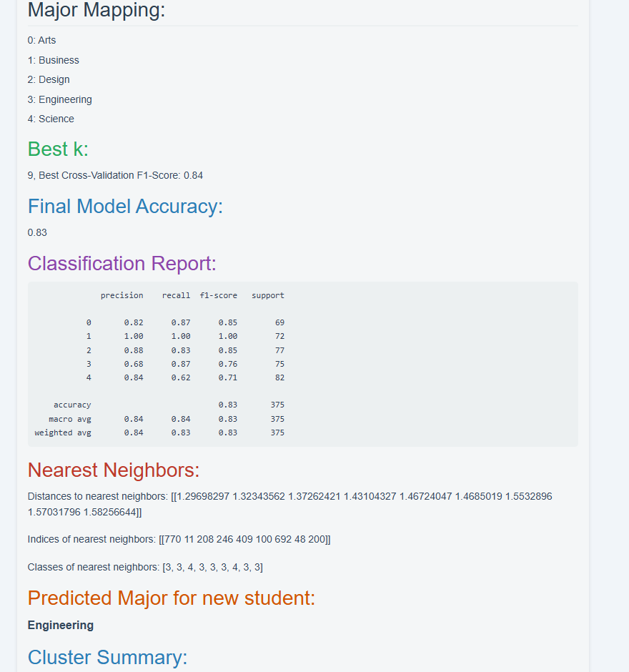Click the Cluster Summary heading

107,657
